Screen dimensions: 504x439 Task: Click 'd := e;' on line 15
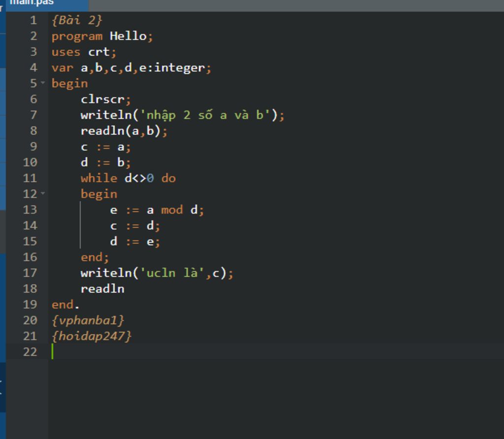click(135, 241)
